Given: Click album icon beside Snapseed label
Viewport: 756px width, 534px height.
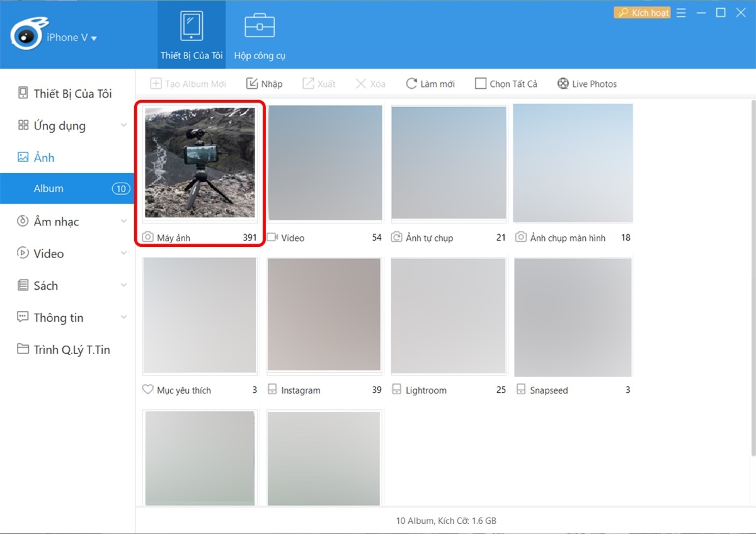Looking at the screenshot, I should pos(521,390).
